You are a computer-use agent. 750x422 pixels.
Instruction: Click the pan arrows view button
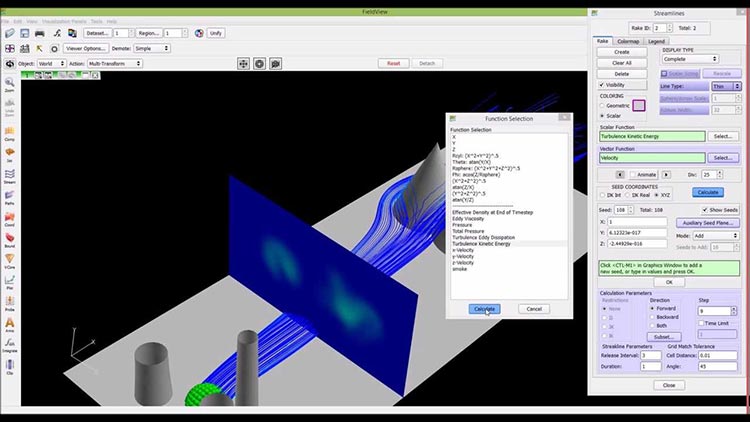click(x=243, y=64)
